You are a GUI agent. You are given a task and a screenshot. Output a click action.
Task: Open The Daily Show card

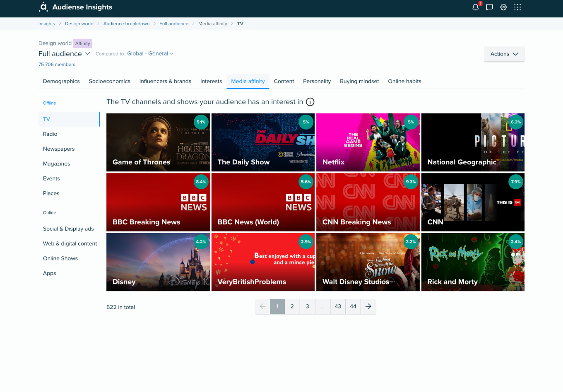click(x=263, y=142)
